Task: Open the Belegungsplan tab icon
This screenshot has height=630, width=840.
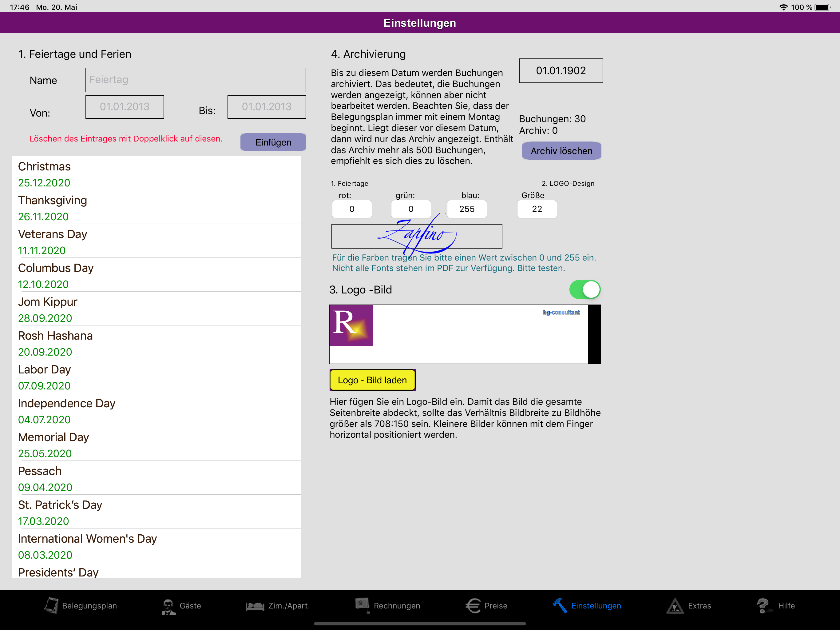Action: pyautogui.click(x=51, y=605)
